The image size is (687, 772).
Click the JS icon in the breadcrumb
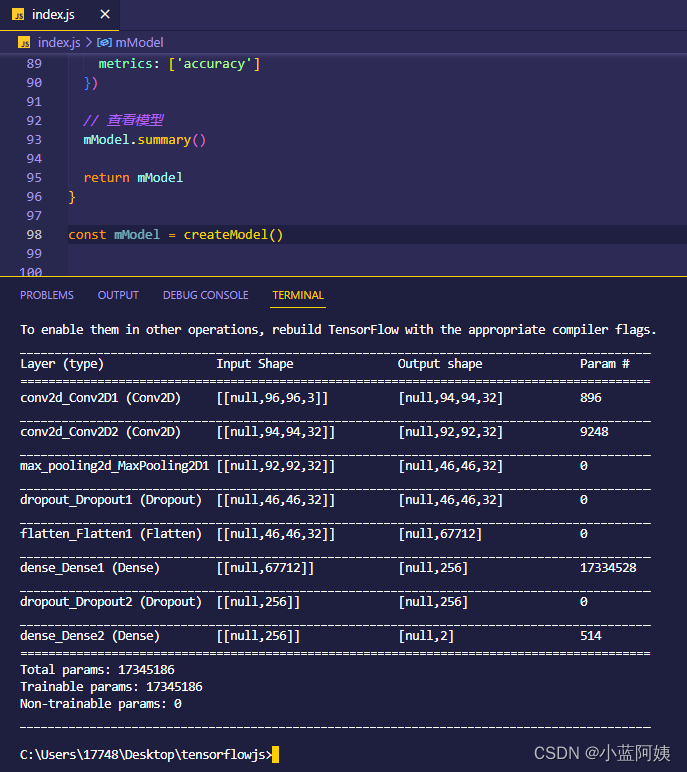[x=24, y=43]
